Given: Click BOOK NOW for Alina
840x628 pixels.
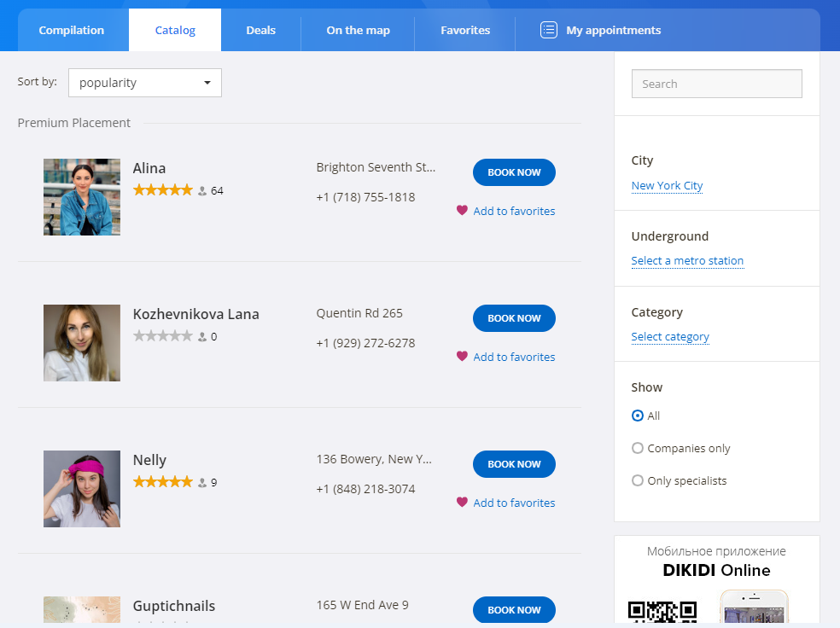Looking at the screenshot, I should 514,172.
